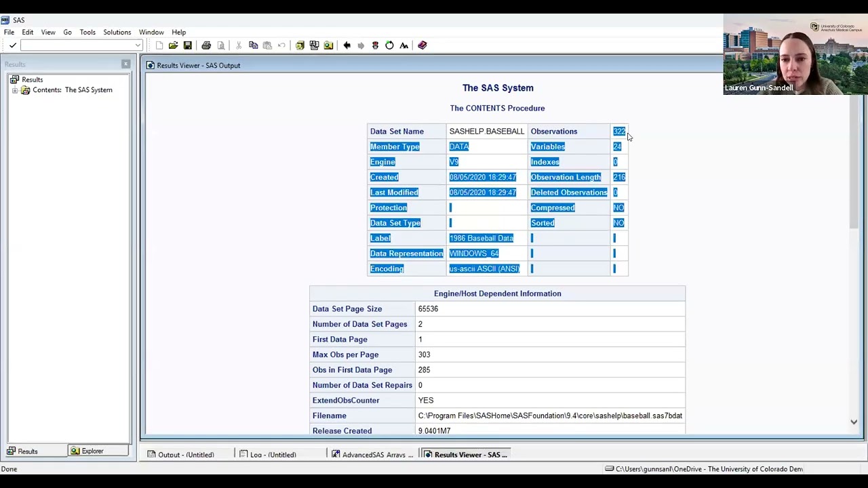Click the Copy toolbar icon
Viewport: 868px width, 488px height.
click(253, 45)
